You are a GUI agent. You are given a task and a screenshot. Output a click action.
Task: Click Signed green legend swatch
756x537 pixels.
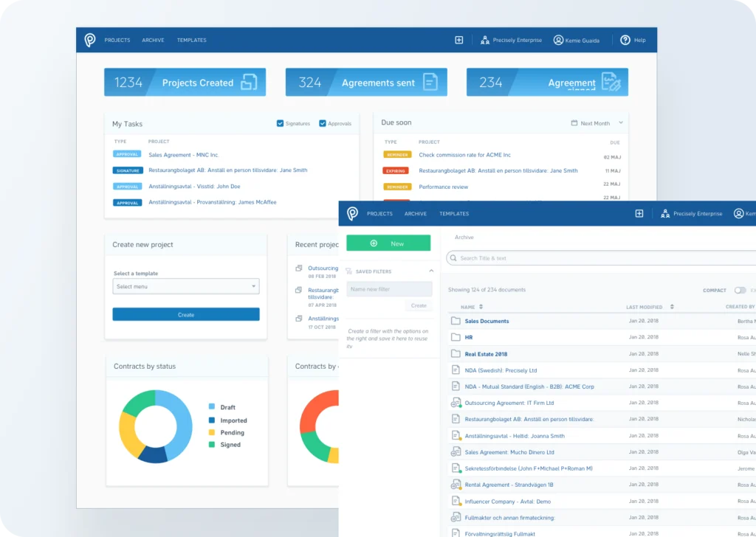(212, 444)
